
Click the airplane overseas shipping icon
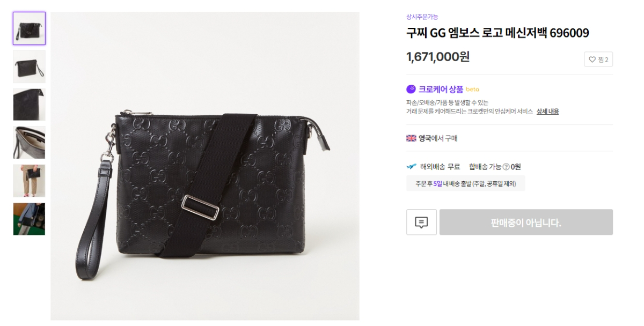coord(412,166)
